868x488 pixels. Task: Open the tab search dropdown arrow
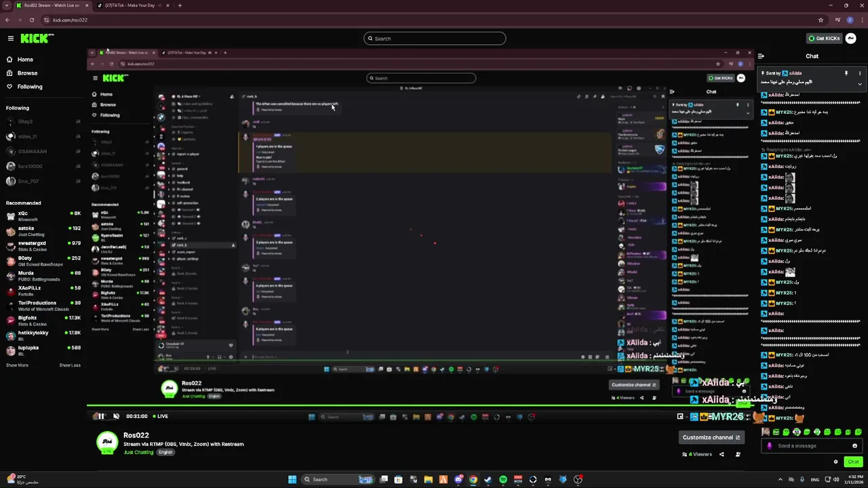[6, 5]
